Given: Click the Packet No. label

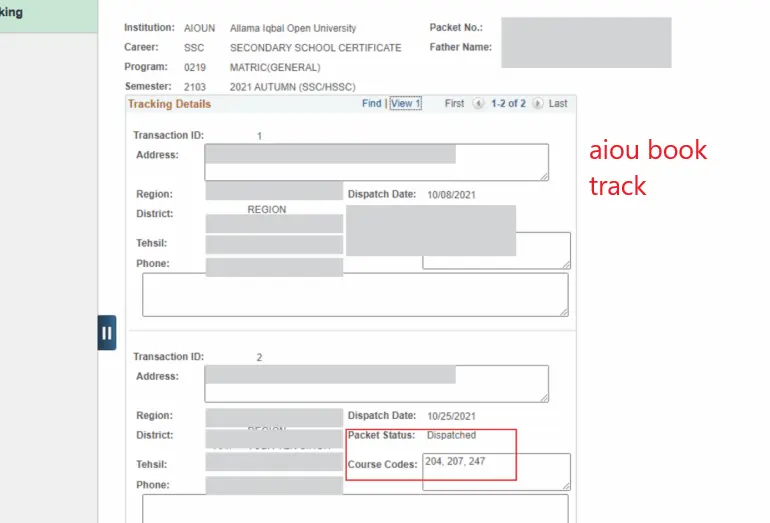Looking at the screenshot, I should (x=456, y=28).
